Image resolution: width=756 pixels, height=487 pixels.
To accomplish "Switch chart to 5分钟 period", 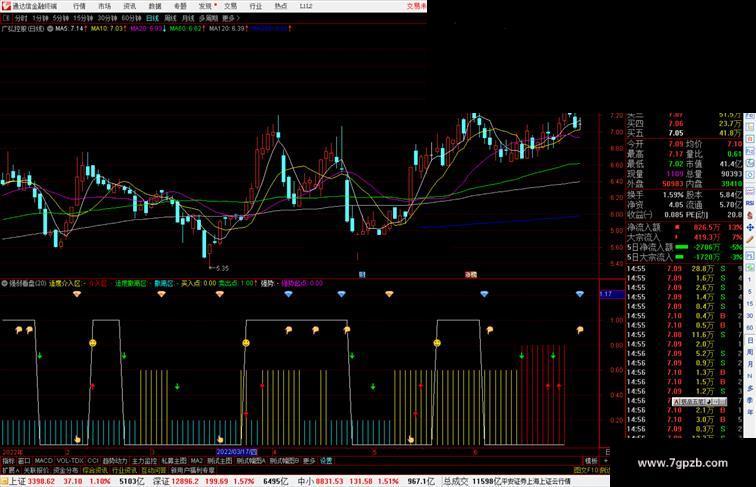I will click(61, 18).
